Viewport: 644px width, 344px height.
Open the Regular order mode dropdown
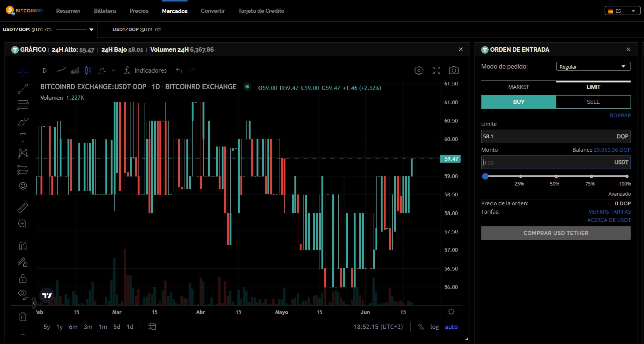click(593, 66)
